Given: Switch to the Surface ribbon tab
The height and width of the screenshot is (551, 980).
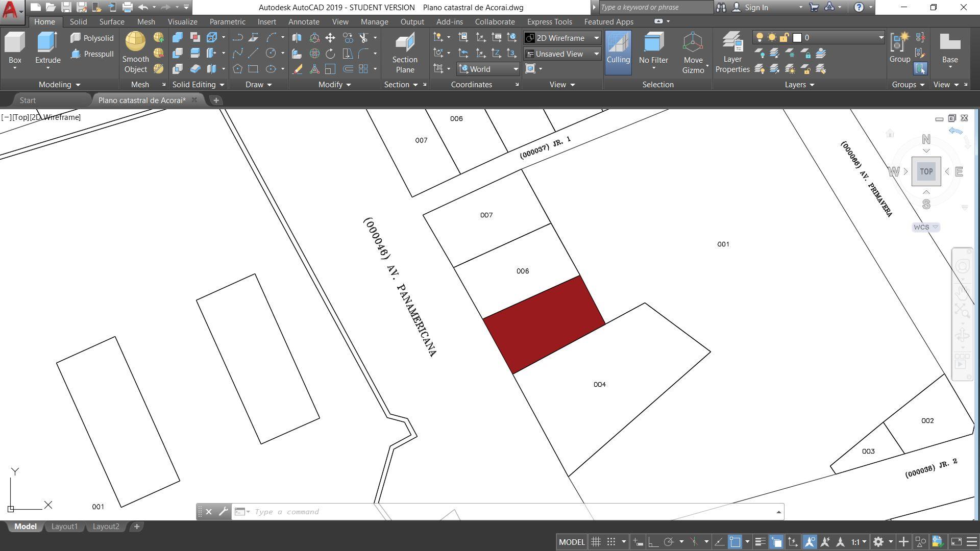Looking at the screenshot, I should click(x=112, y=22).
